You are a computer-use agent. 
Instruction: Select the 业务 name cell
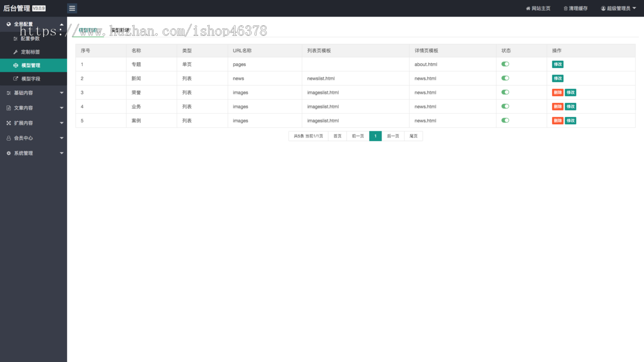click(x=151, y=106)
